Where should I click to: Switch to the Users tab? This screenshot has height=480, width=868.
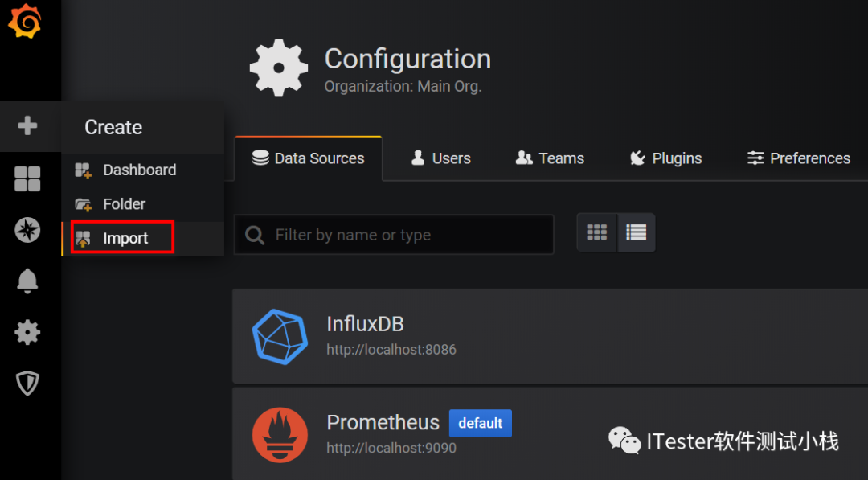pyautogui.click(x=441, y=158)
